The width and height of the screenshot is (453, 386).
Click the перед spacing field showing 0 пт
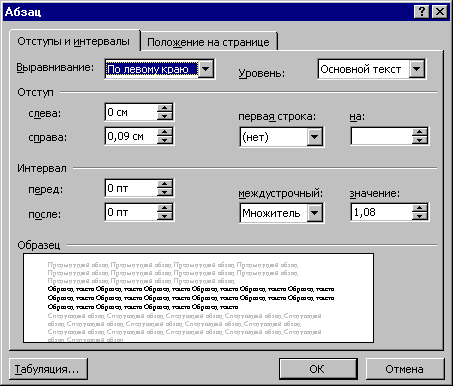[x=131, y=188]
